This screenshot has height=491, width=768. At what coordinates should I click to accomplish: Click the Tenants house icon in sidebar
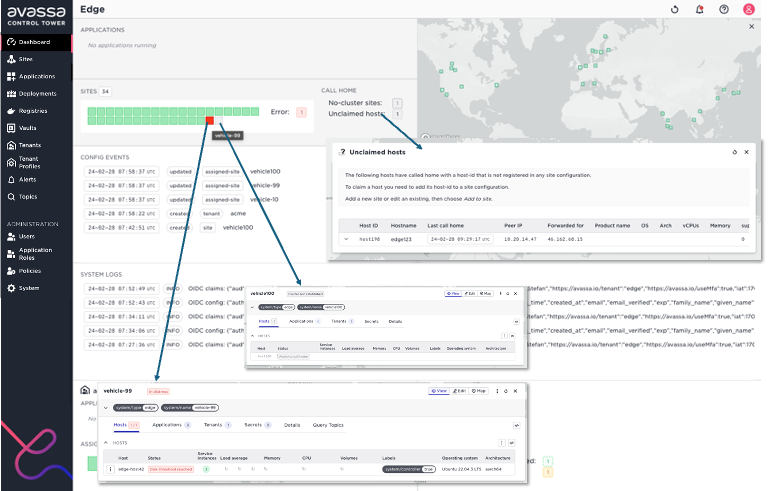coord(11,146)
